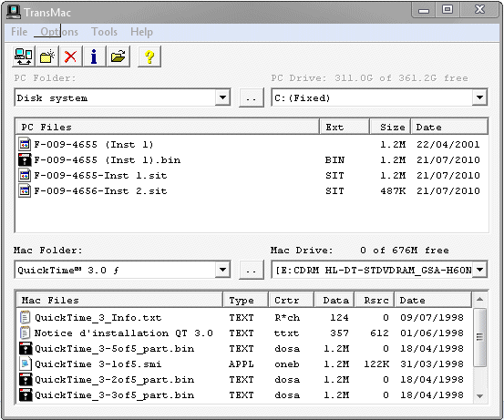Click the blue info toolbar icon
The width and height of the screenshot is (504, 420).
[x=94, y=56]
